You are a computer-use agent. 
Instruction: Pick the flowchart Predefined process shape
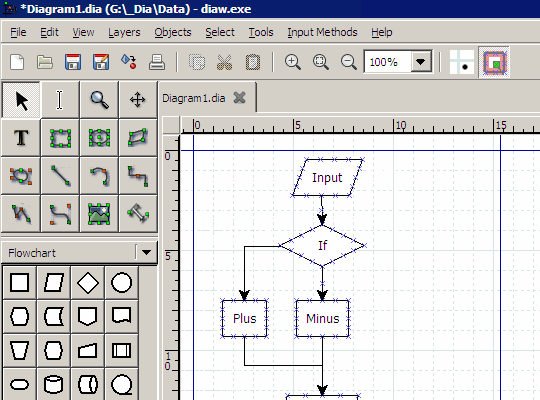coord(122,350)
